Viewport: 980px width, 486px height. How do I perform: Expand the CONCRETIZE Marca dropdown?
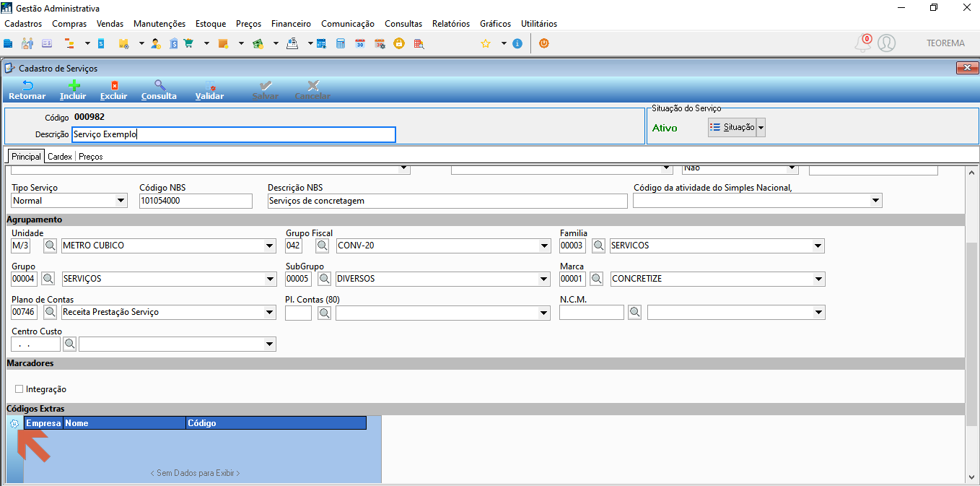tap(818, 279)
